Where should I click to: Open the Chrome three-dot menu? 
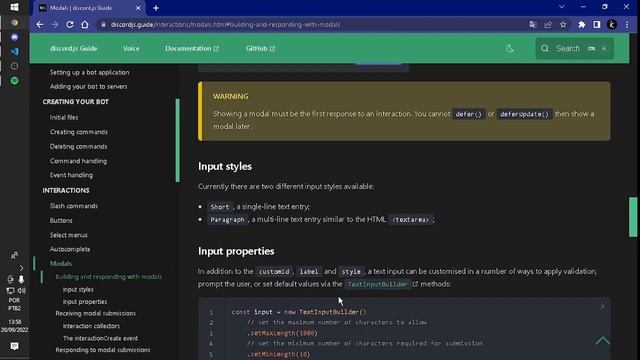click(x=627, y=24)
